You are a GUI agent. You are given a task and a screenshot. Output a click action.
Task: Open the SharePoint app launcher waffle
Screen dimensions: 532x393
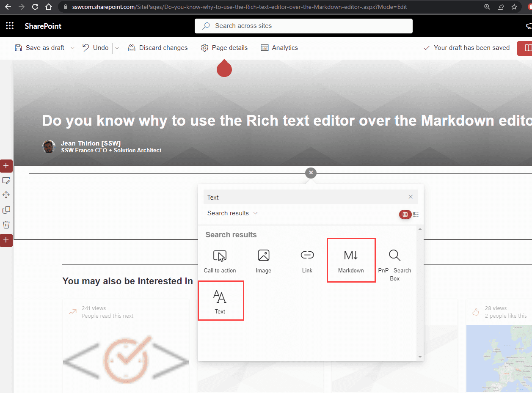[x=10, y=26]
